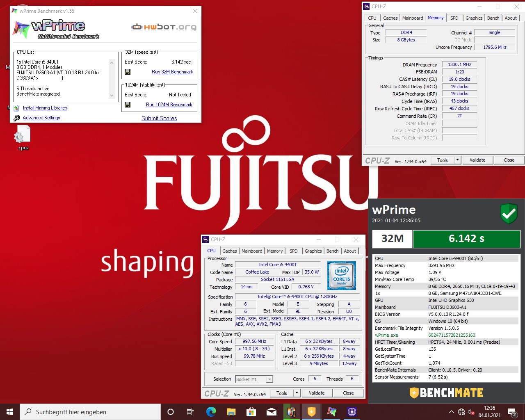Open Advanced Settings link
The image size is (525, 420).
tap(41, 118)
